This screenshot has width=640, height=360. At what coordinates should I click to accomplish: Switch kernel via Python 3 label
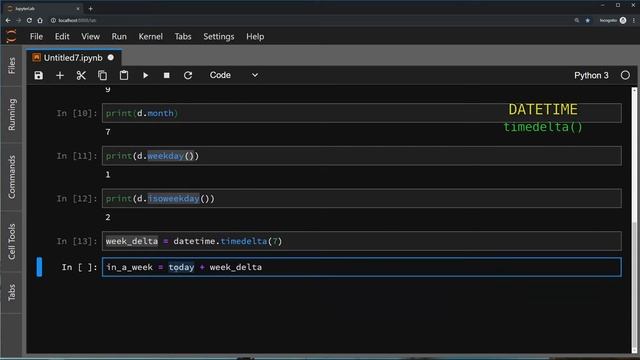click(x=591, y=76)
